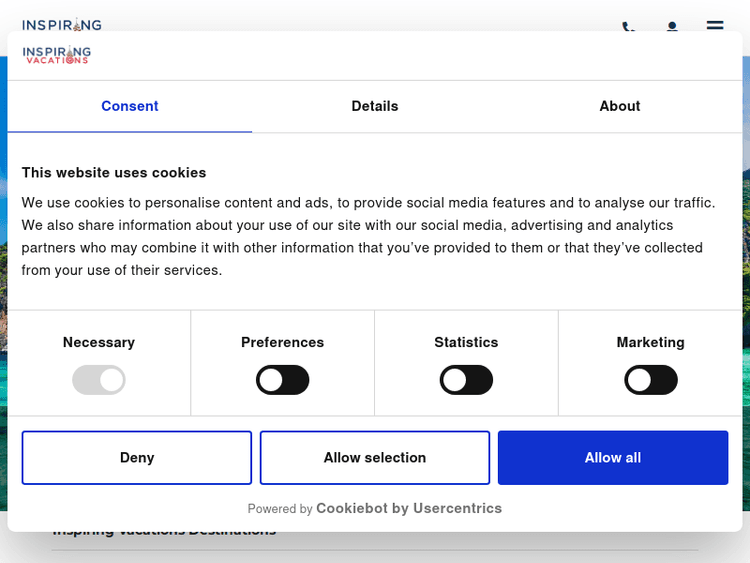
Task: Click the Inspiring site logo in the page header
Action: click(x=62, y=24)
